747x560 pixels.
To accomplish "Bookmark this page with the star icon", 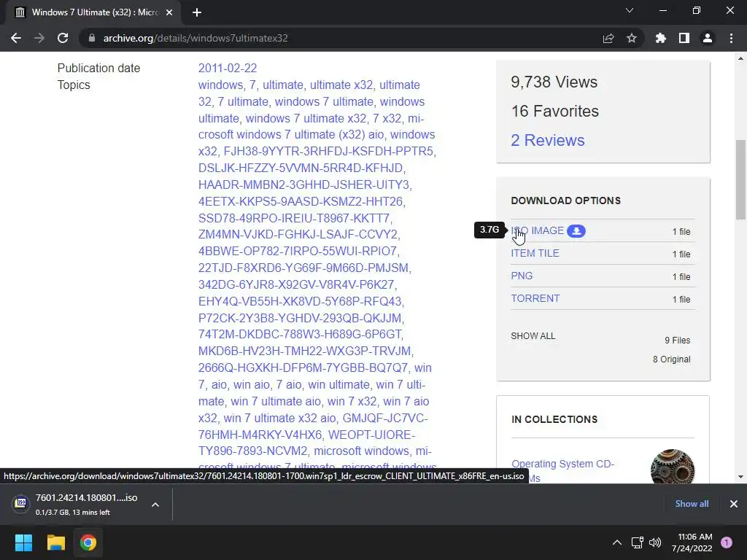I will pos(631,38).
